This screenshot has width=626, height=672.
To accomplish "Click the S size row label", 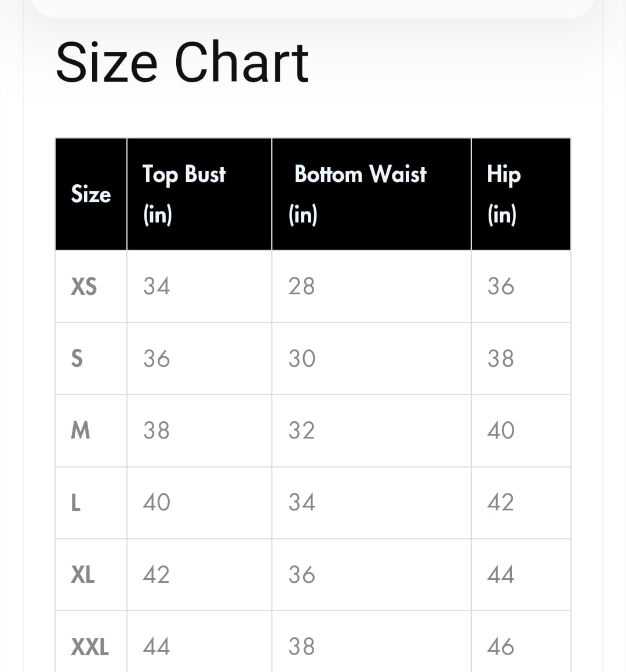I will tap(77, 359).
